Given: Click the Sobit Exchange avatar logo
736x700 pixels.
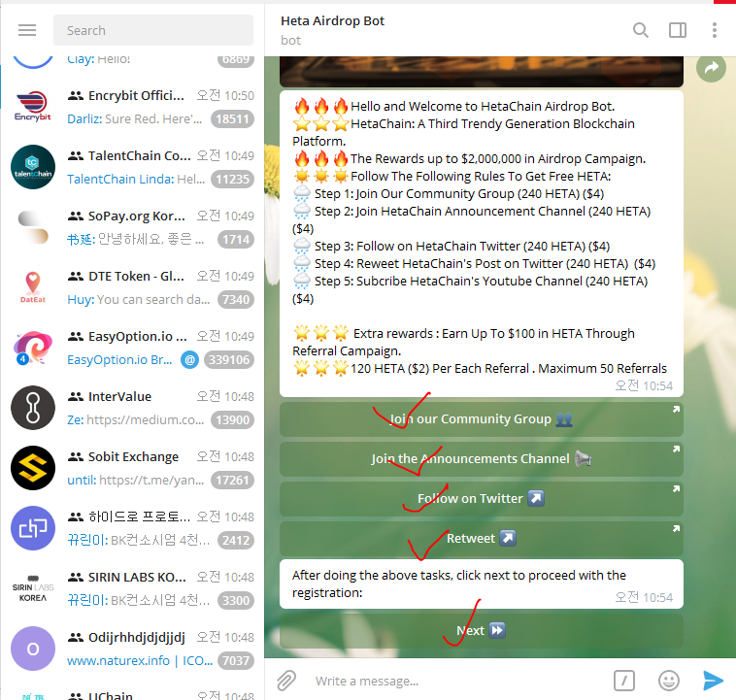Looking at the screenshot, I should click(x=33, y=468).
